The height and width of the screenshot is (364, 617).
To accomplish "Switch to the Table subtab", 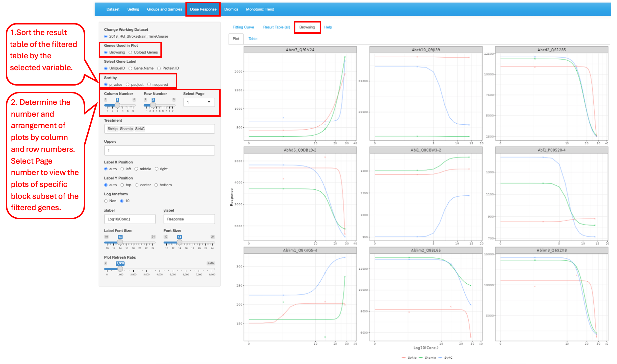I will click(253, 39).
